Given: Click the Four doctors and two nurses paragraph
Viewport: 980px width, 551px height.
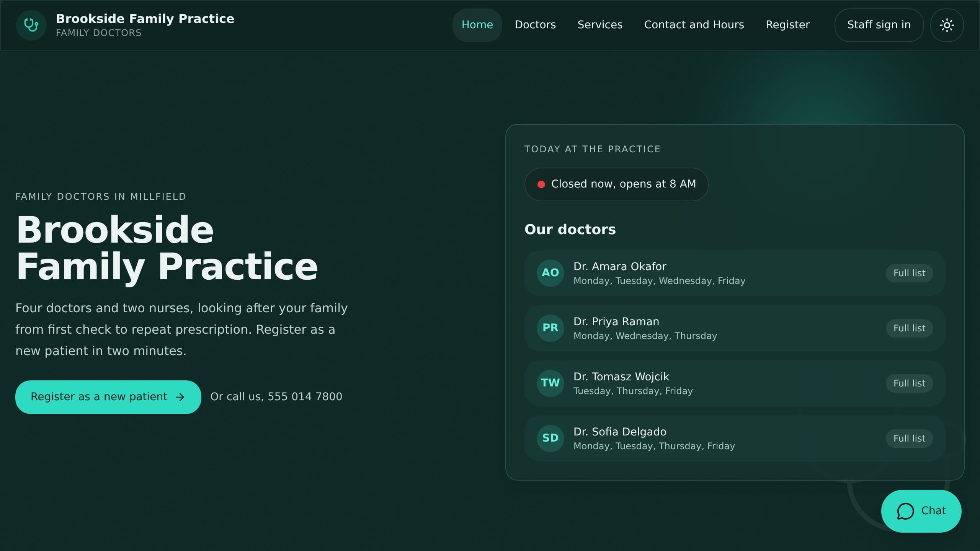Looking at the screenshot, I should 181,329.
